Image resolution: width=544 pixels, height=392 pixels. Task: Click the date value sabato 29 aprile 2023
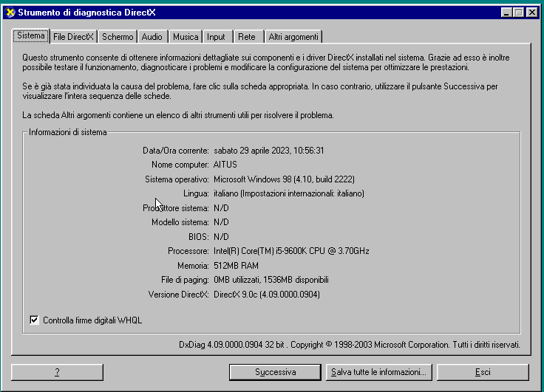click(269, 151)
